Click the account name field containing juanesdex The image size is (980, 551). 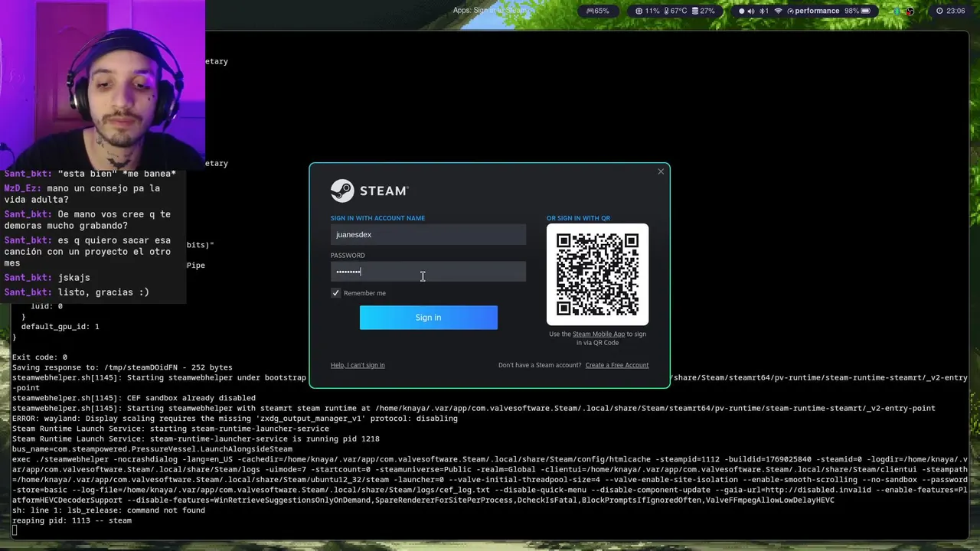[428, 235]
